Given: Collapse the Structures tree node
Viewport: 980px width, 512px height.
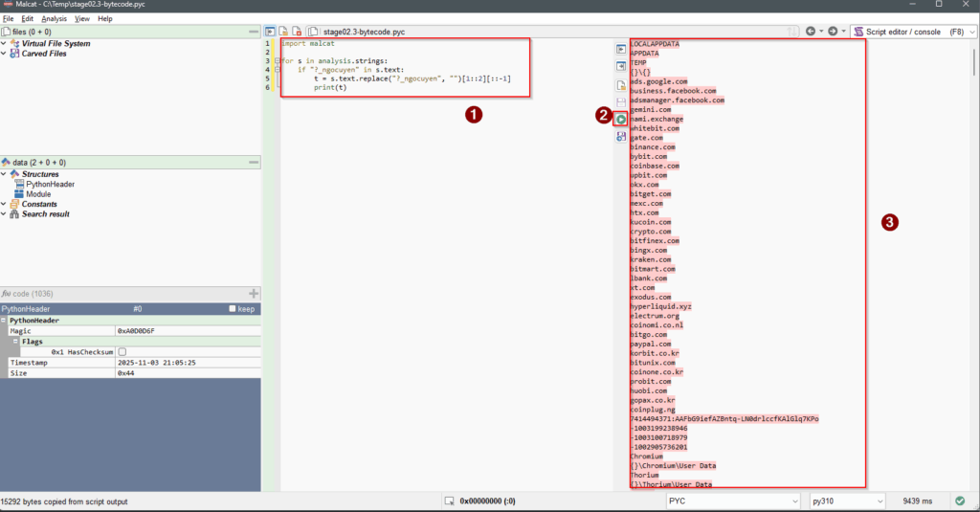Looking at the screenshot, I should (x=5, y=174).
